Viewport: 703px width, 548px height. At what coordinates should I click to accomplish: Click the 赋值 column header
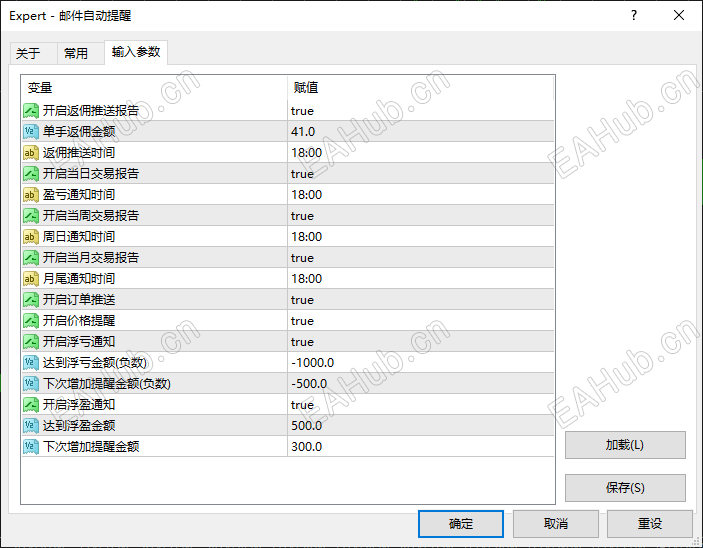coord(421,87)
